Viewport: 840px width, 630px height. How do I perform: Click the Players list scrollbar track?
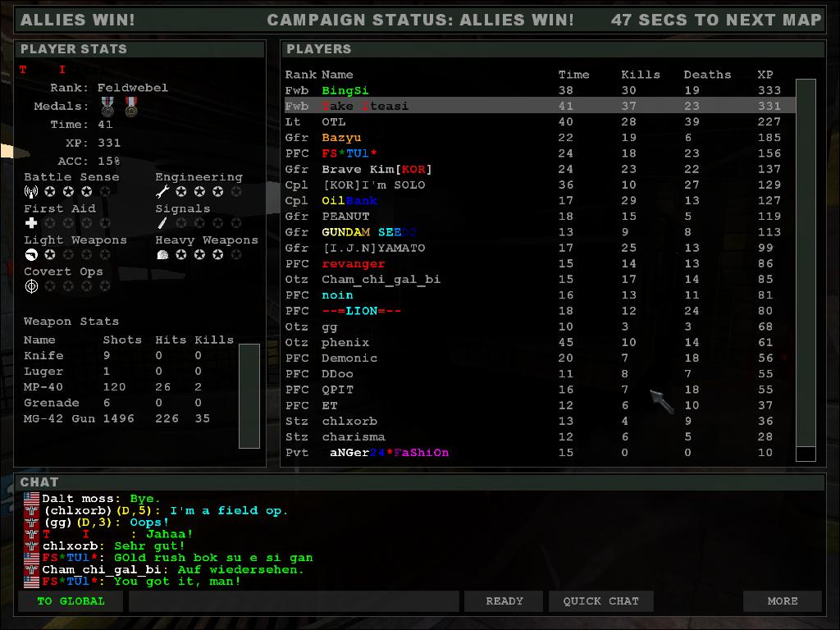[806, 262]
